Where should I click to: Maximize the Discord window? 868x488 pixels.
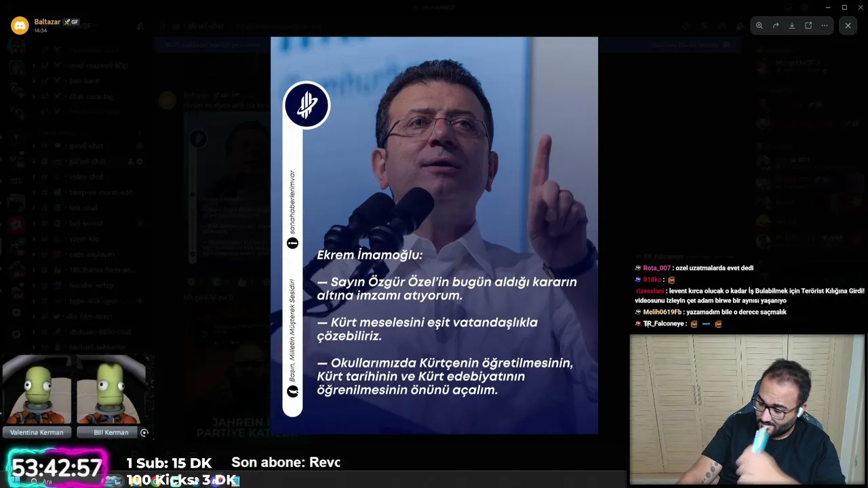(x=844, y=7)
